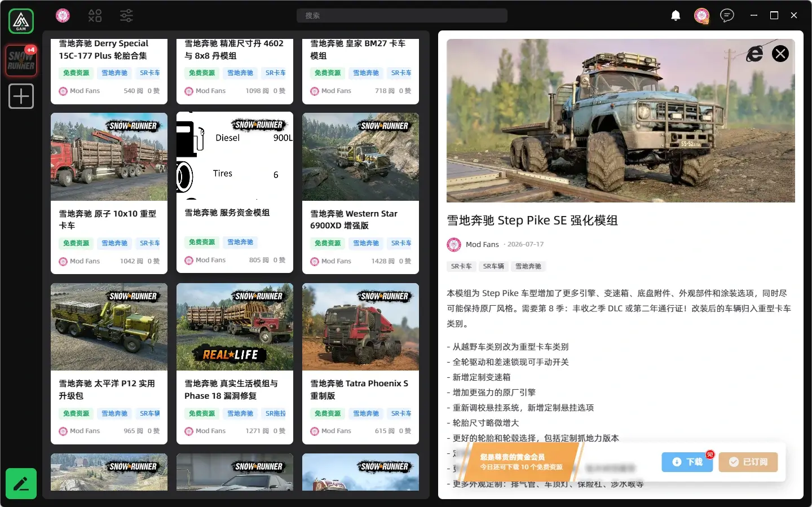Open the filter sliders icon
The width and height of the screenshot is (812, 507).
pos(126,16)
